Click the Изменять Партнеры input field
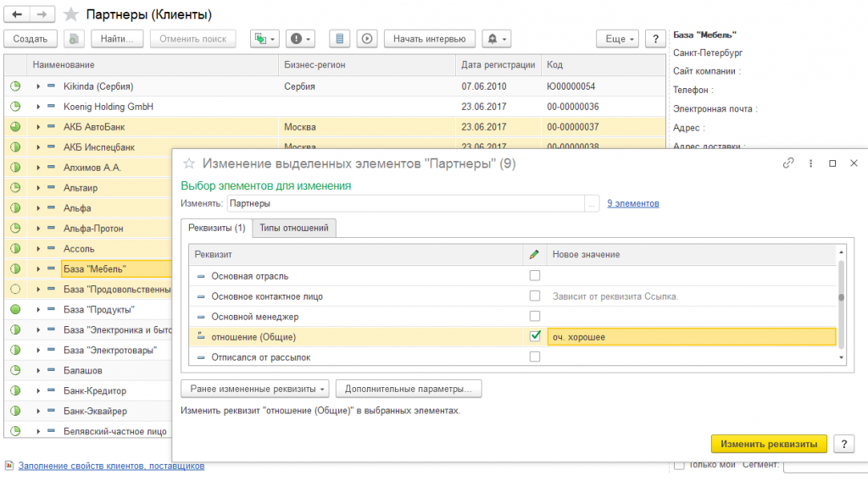Screen dimensions: 868x492 [406, 203]
